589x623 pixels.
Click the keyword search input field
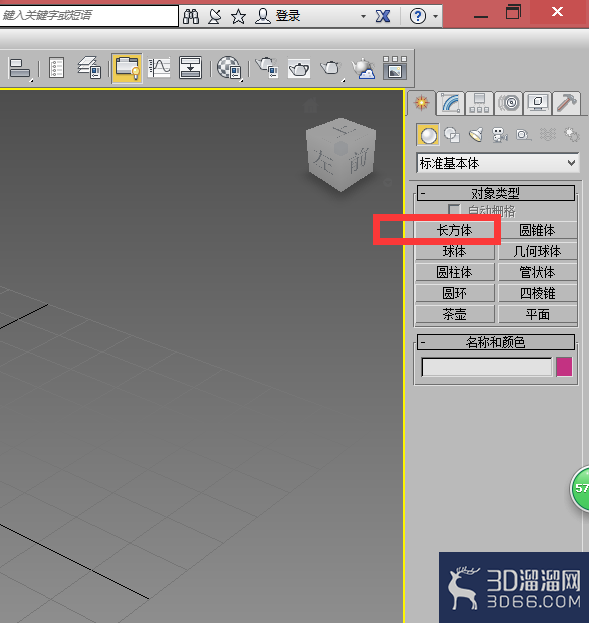[89, 16]
